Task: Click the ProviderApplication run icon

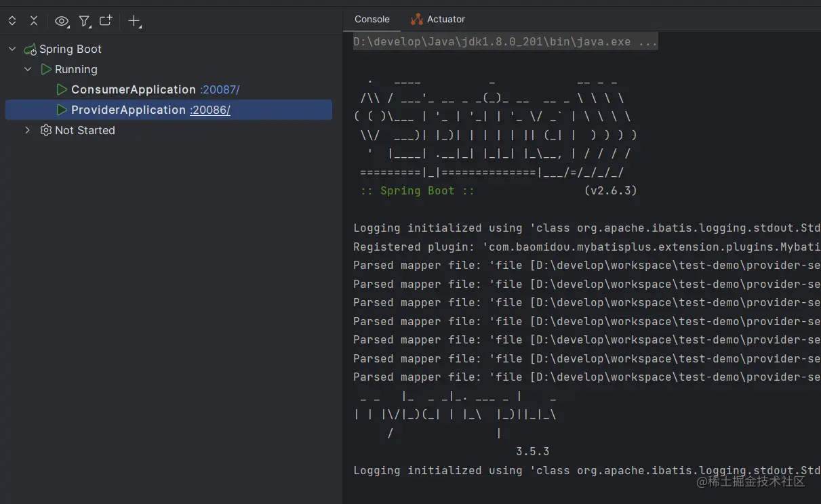Action: click(x=62, y=110)
